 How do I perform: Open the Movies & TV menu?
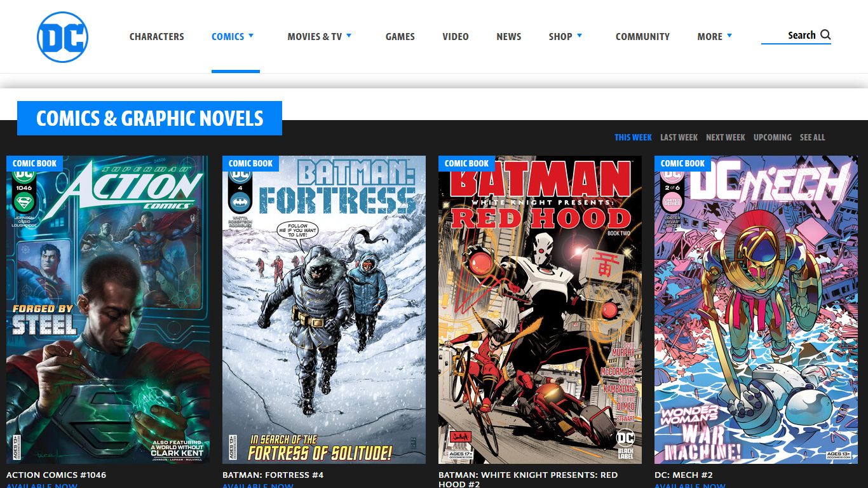pos(315,37)
